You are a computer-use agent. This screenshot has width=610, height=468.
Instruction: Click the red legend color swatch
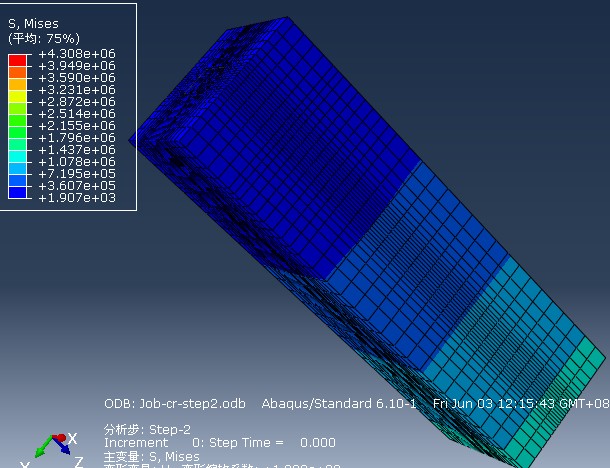pyautogui.click(x=18, y=60)
